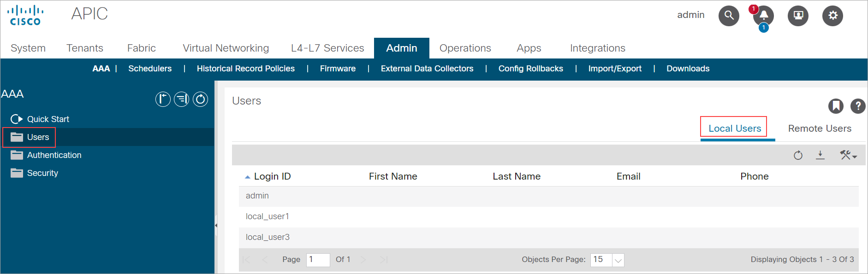Screen dimensions: 868x274
Task: Open the Tenants menu tab
Action: point(85,48)
